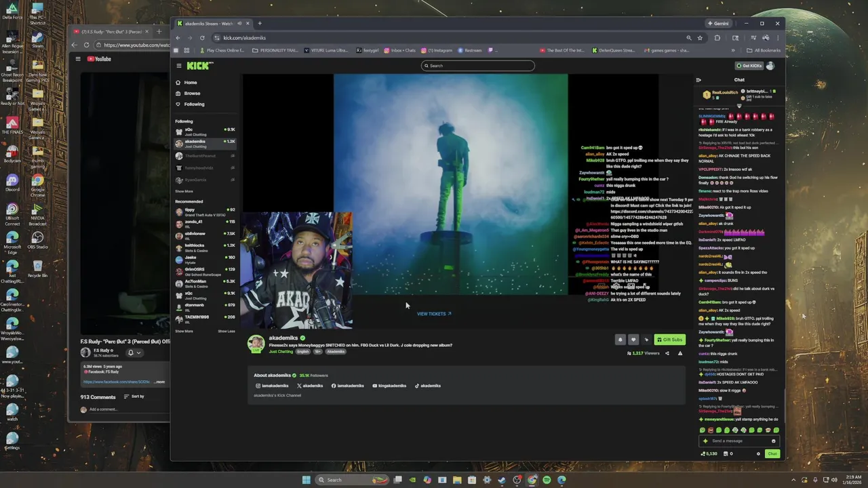Image resolution: width=868 pixels, height=488 pixels.
Task: Focus the Kick search box
Action: tap(478, 66)
